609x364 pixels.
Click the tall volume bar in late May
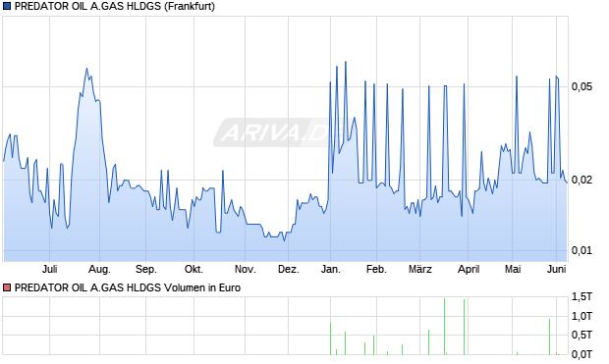[550, 337]
